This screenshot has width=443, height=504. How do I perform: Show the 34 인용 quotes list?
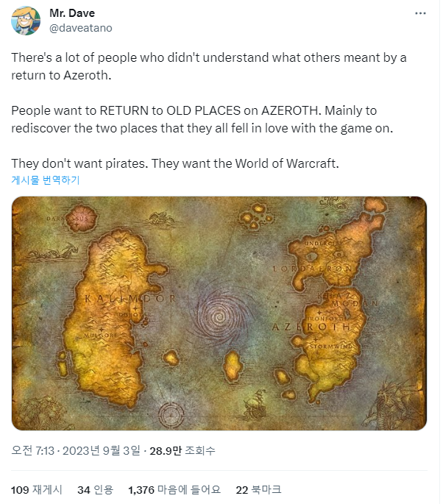point(95,490)
